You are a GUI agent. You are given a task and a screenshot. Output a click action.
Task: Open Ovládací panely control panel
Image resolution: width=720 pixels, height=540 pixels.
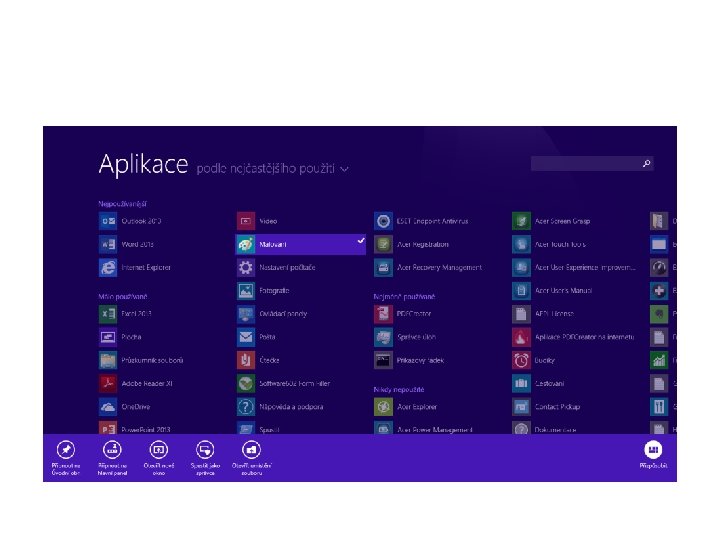[246, 314]
